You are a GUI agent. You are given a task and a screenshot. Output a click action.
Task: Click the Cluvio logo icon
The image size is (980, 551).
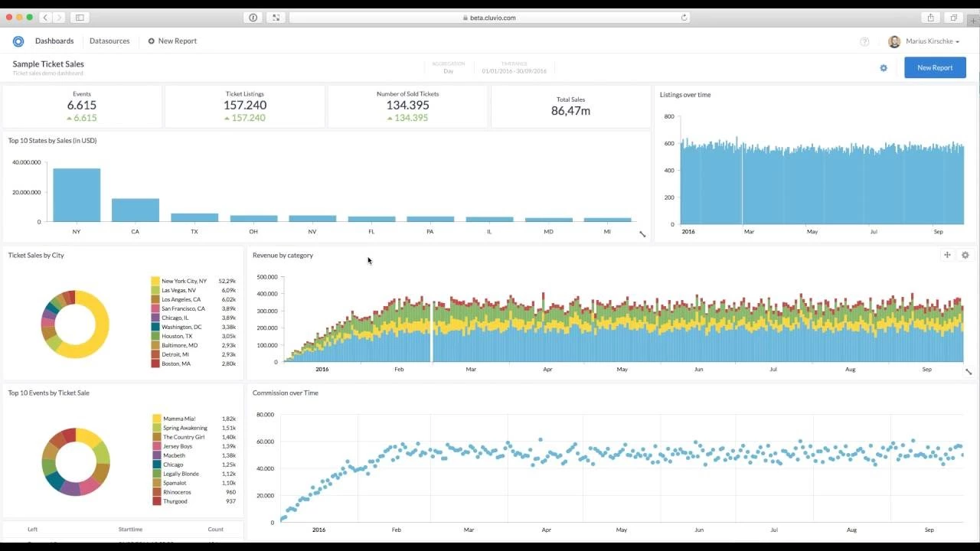coord(18,41)
